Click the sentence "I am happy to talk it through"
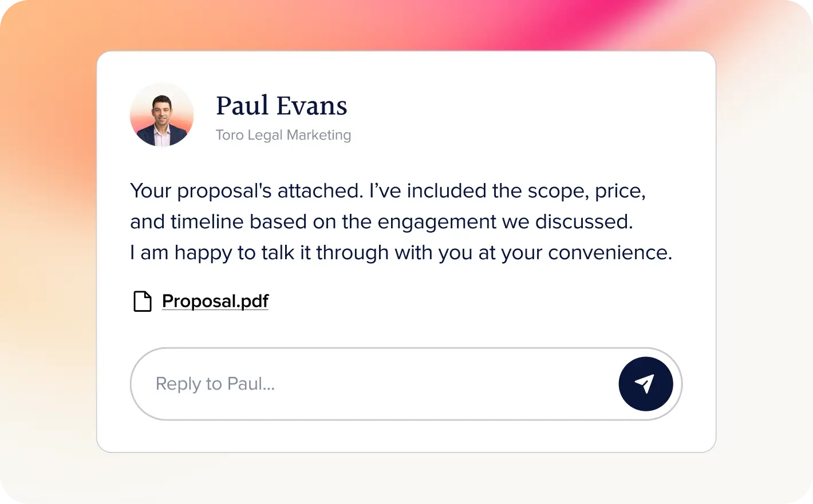Image resolution: width=813 pixels, height=504 pixels. point(401,253)
